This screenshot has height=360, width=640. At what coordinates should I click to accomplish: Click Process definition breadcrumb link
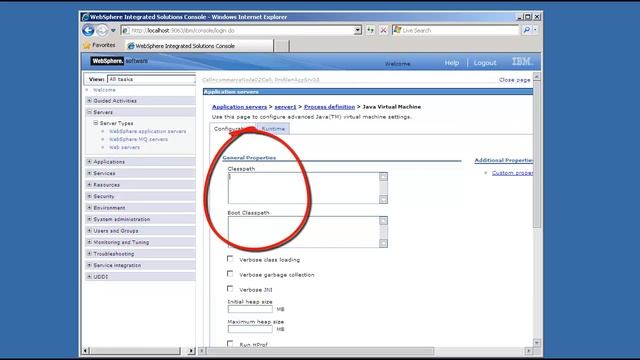(x=329, y=107)
